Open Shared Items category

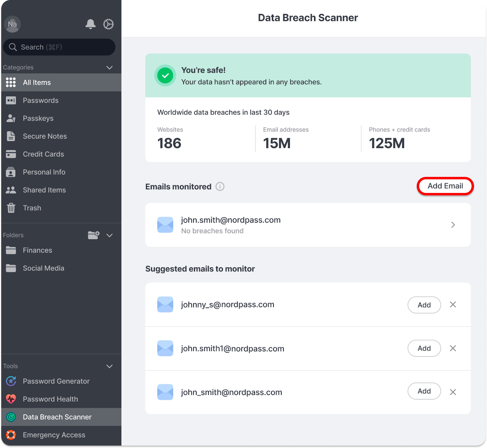point(61,190)
